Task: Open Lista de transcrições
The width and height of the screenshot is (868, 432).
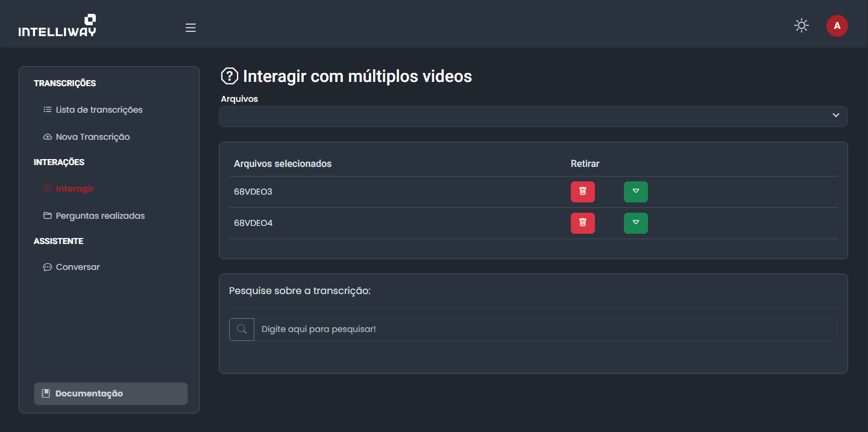Action: click(x=99, y=110)
